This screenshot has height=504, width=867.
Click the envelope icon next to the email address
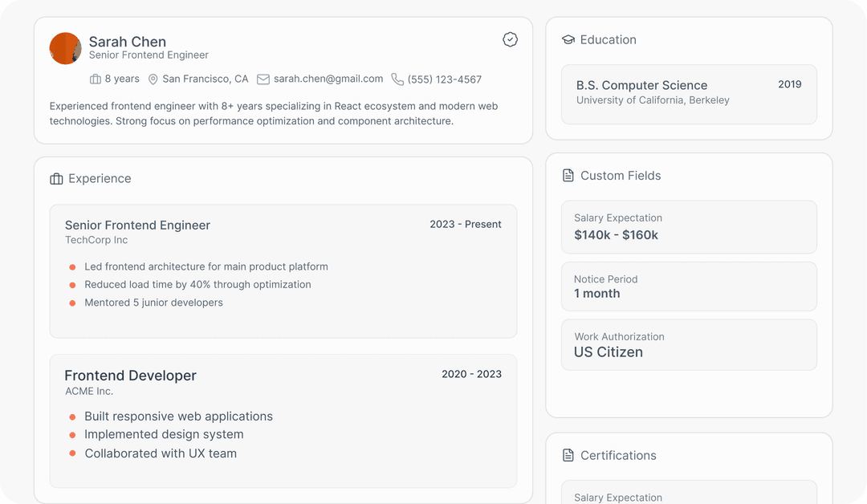point(263,79)
